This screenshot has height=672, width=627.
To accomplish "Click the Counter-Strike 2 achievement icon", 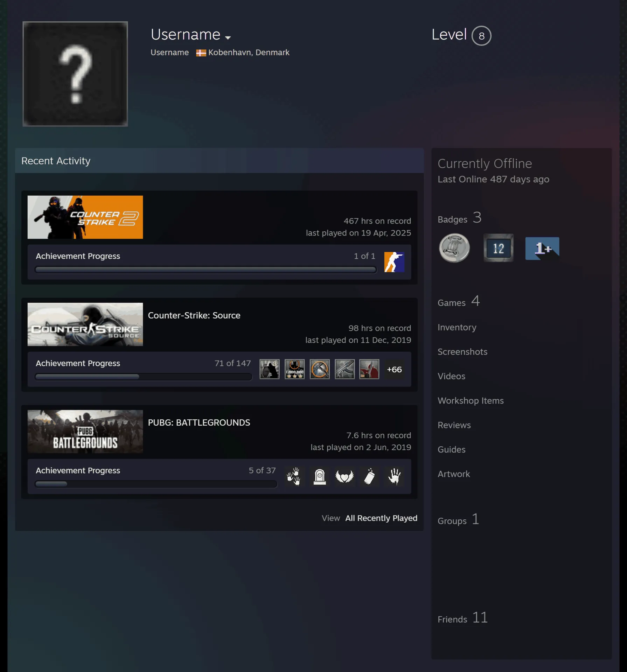I will click(394, 262).
